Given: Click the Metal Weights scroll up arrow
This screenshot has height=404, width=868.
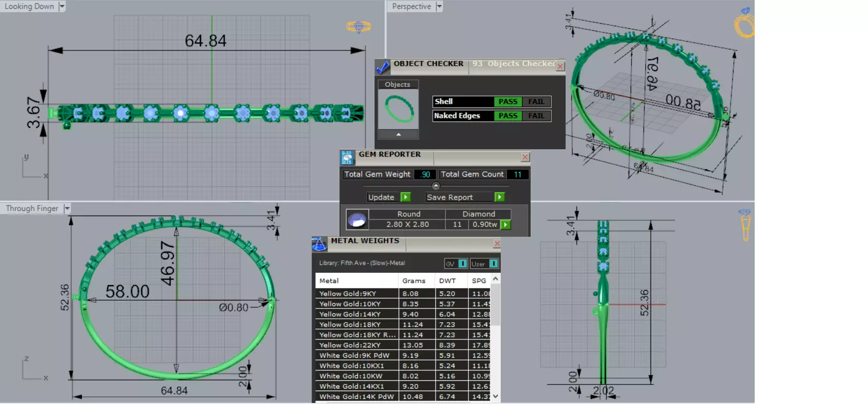Looking at the screenshot, I should [x=496, y=278].
